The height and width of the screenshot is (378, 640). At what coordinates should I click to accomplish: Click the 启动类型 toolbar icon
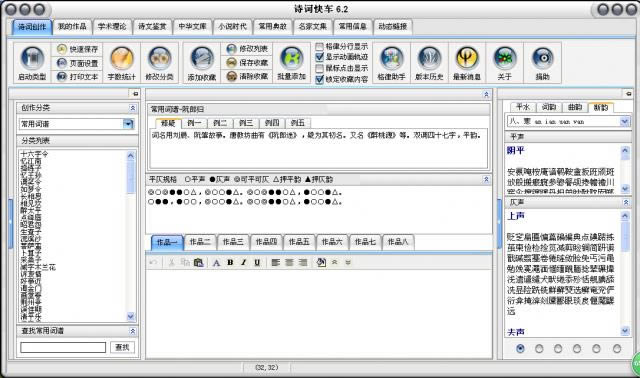tap(32, 58)
